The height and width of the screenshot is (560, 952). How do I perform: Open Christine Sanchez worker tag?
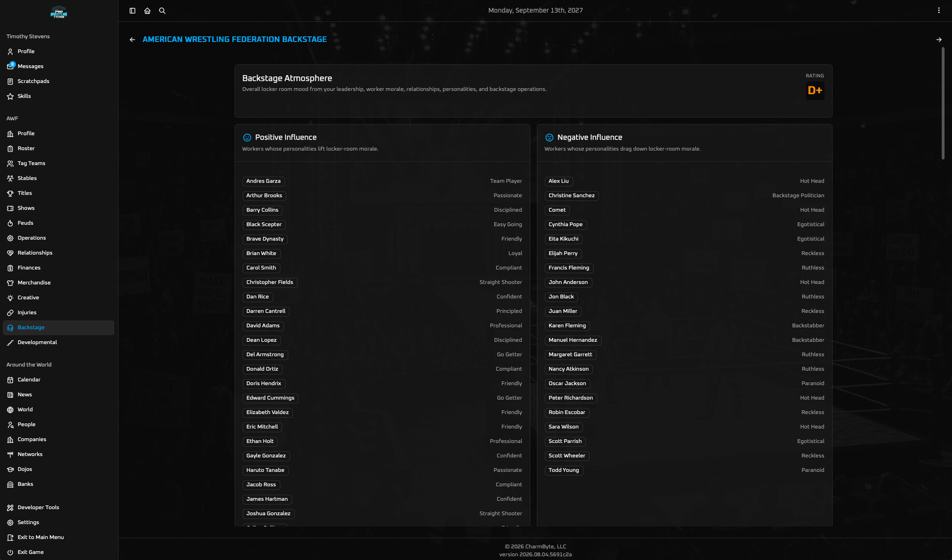[x=571, y=196]
